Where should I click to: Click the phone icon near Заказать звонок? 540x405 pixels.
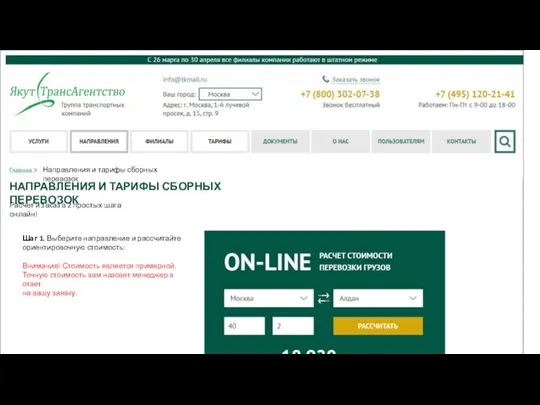(325, 79)
